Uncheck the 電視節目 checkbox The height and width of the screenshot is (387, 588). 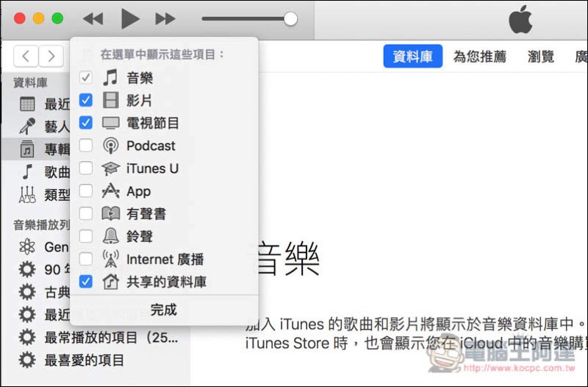pyautogui.click(x=86, y=123)
